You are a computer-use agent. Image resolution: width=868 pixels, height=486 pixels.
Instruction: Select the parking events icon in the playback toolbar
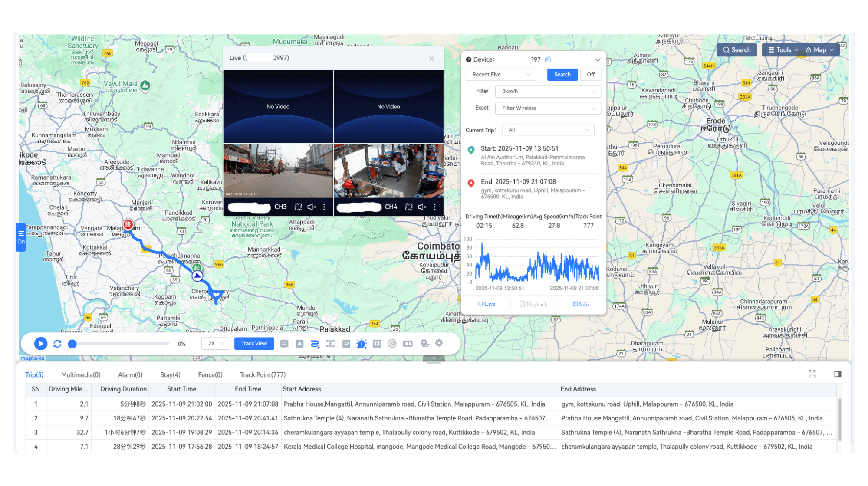[346, 343]
